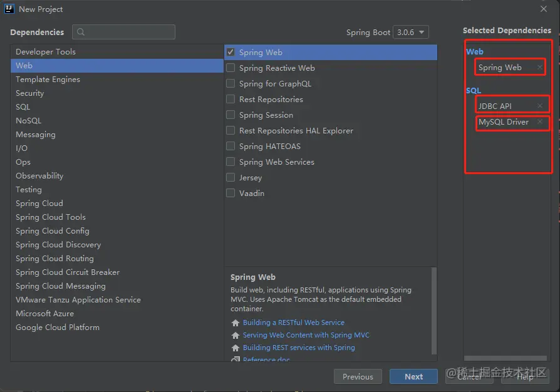Check Rest Repositories HAL Explorer
The height and width of the screenshot is (392, 560).
pyautogui.click(x=231, y=131)
